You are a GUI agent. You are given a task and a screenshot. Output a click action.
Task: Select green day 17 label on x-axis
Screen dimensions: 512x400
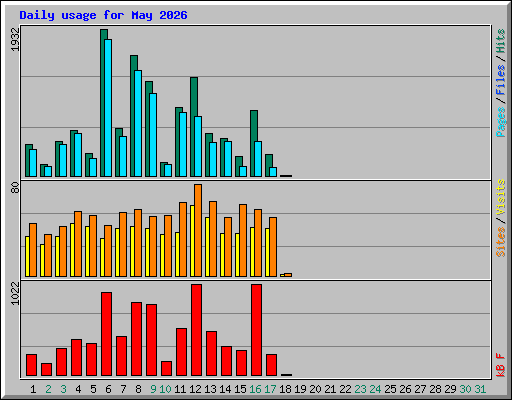click(270, 389)
